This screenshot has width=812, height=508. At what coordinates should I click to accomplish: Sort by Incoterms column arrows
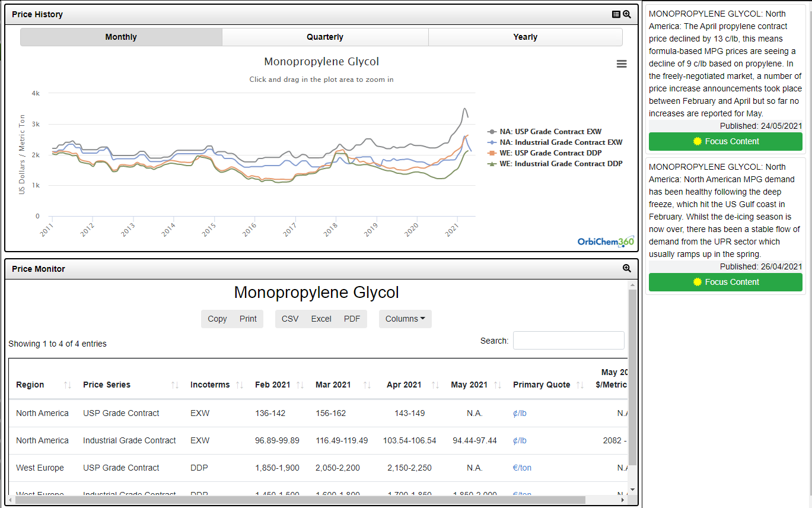click(x=240, y=385)
